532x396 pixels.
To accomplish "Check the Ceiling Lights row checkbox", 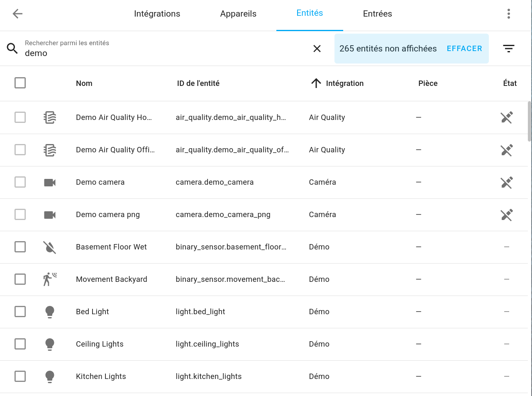I will (x=20, y=344).
